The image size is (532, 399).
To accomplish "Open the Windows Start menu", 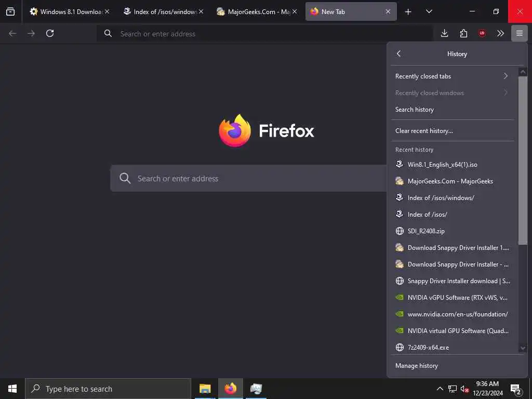I will pyautogui.click(x=12, y=389).
